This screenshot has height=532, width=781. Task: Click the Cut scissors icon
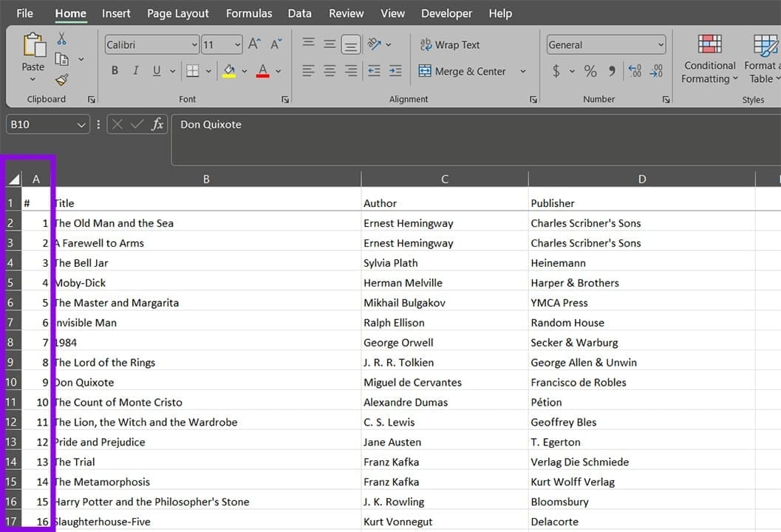[x=62, y=38]
